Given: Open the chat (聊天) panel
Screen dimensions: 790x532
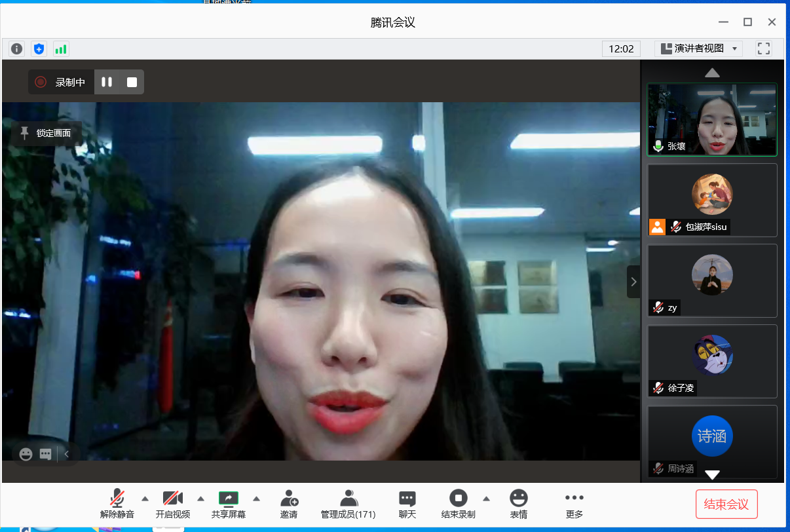Looking at the screenshot, I should click(x=407, y=504).
